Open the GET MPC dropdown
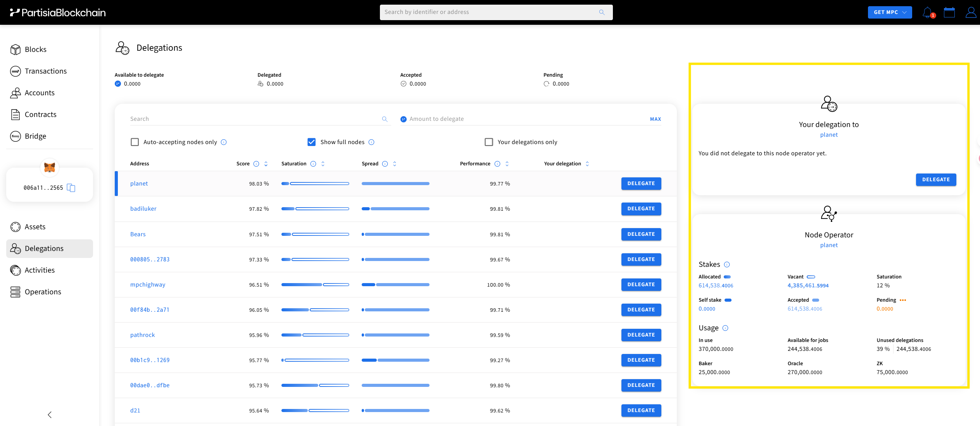This screenshot has height=426, width=980. click(x=890, y=12)
